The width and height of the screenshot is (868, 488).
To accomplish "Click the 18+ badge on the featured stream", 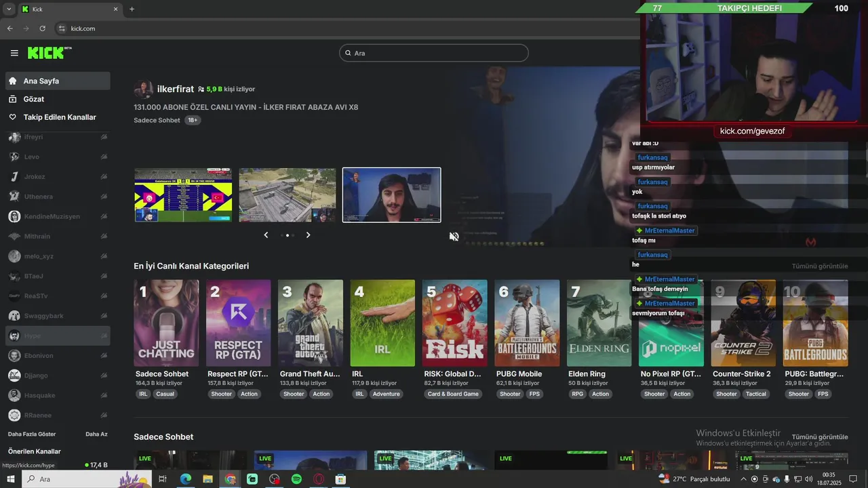I will (193, 120).
